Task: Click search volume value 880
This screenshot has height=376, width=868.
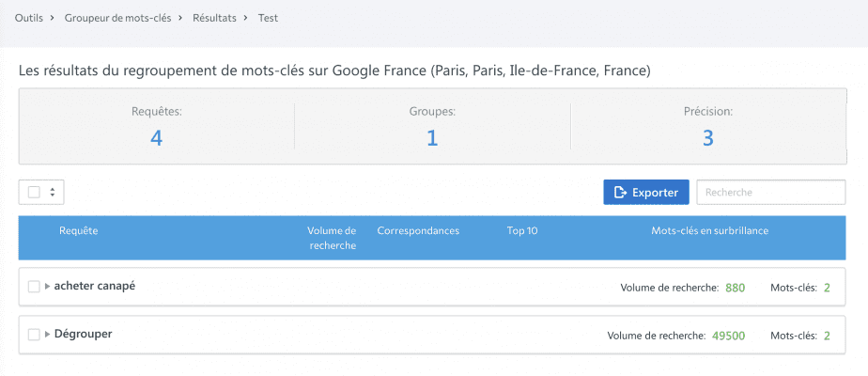Action: (x=736, y=288)
